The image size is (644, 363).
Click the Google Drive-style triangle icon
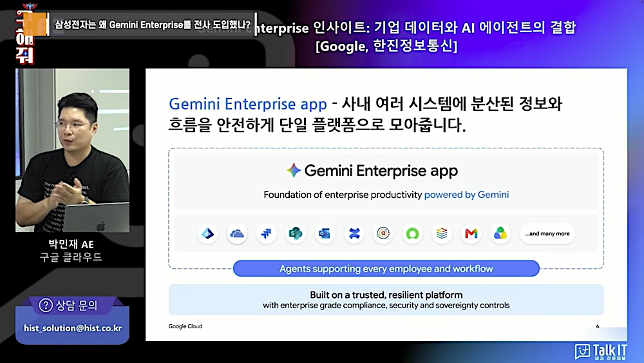[x=500, y=233]
